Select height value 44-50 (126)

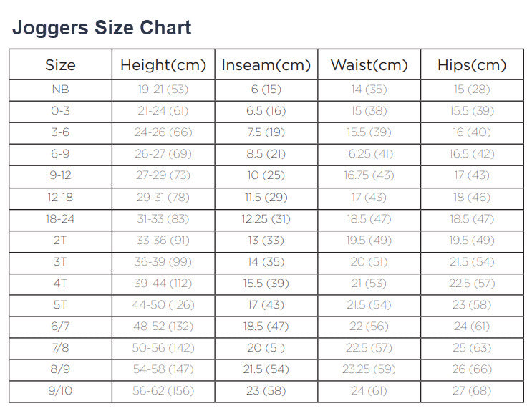click(x=163, y=305)
